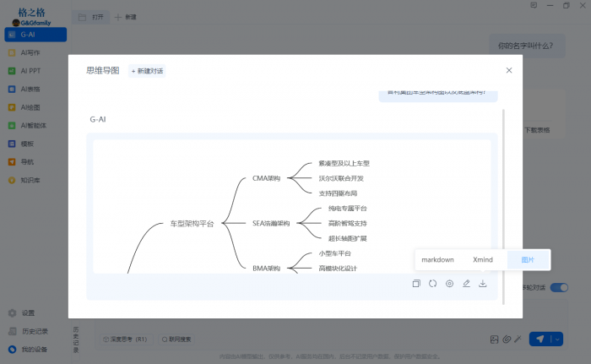This screenshot has height=364, width=591.
Task: Regenerate the mind map with refresh icon
Action: 432,284
